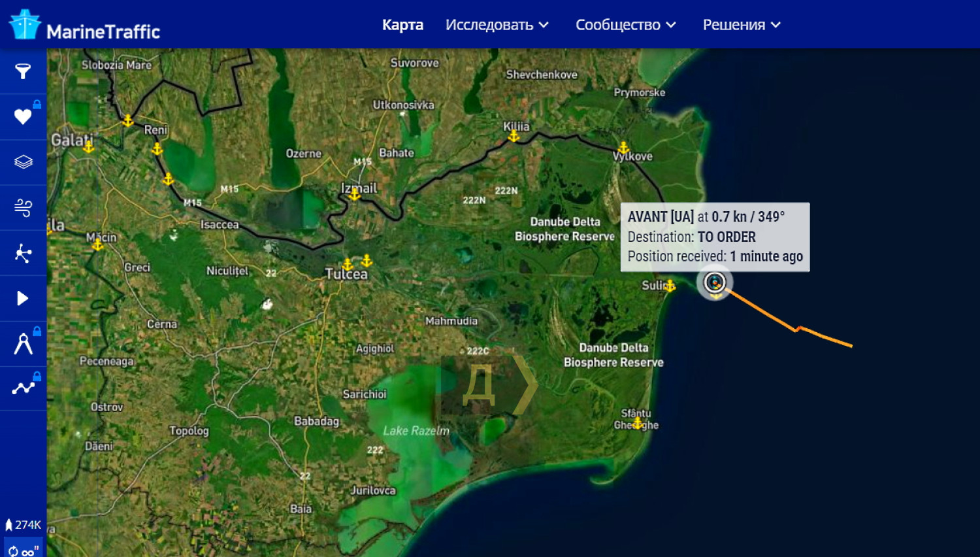Open the route chart line tool

click(x=23, y=388)
